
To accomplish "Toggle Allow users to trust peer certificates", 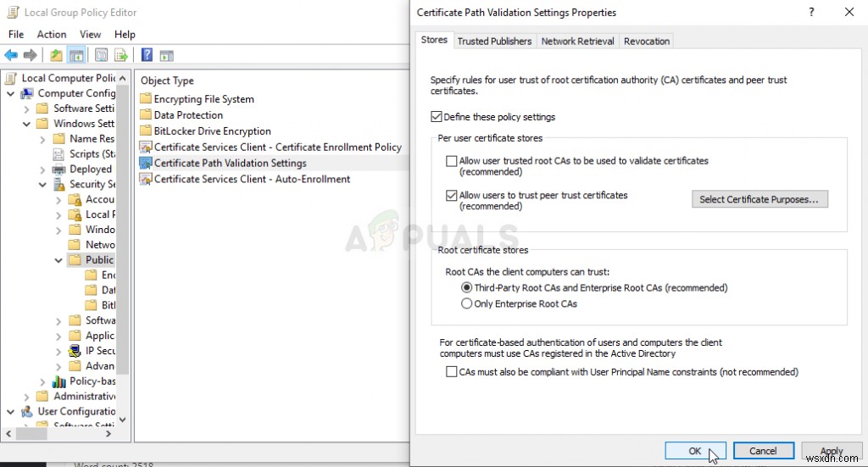I will point(452,195).
